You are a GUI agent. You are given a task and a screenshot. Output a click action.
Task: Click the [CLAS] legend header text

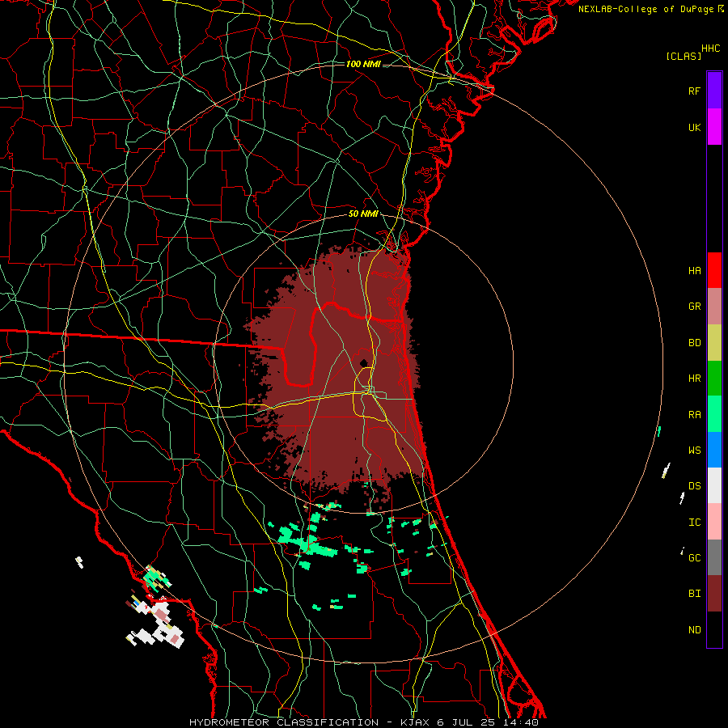pyautogui.click(x=684, y=56)
